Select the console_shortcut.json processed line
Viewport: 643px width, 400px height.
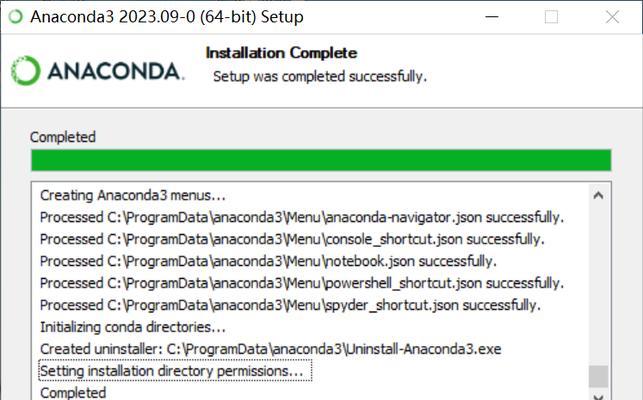click(292, 239)
